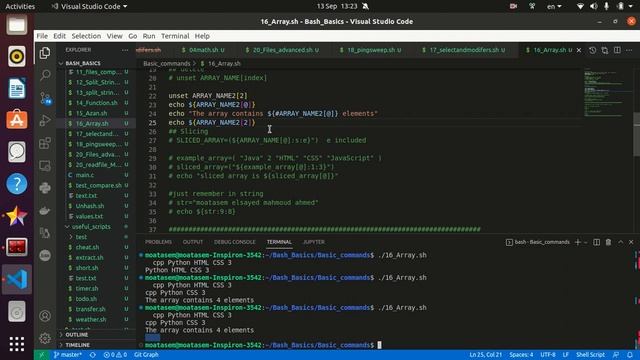
Task: Create a new terminal with plus icon
Action: [577, 242]
